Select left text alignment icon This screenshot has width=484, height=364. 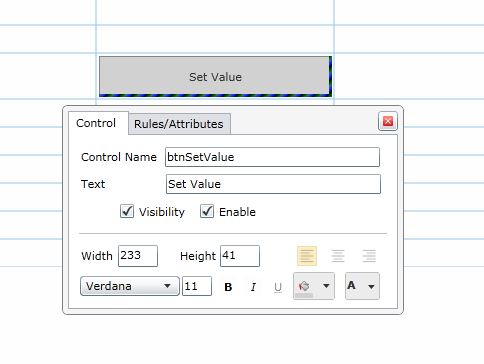[x=307, y=256]
